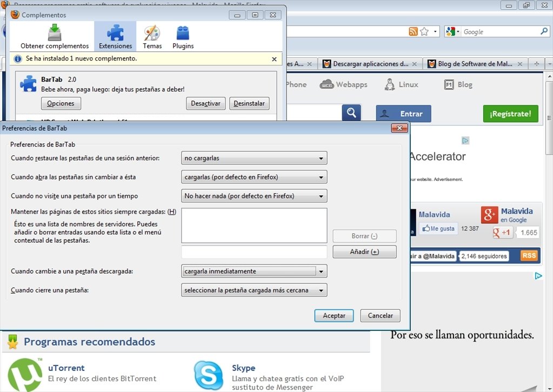
Task: Click the Añadir (+) button
Action: click(364, 252)
